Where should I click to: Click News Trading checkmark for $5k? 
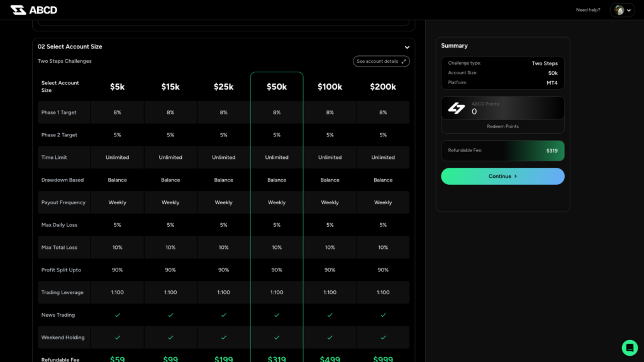tap(118, 315)
